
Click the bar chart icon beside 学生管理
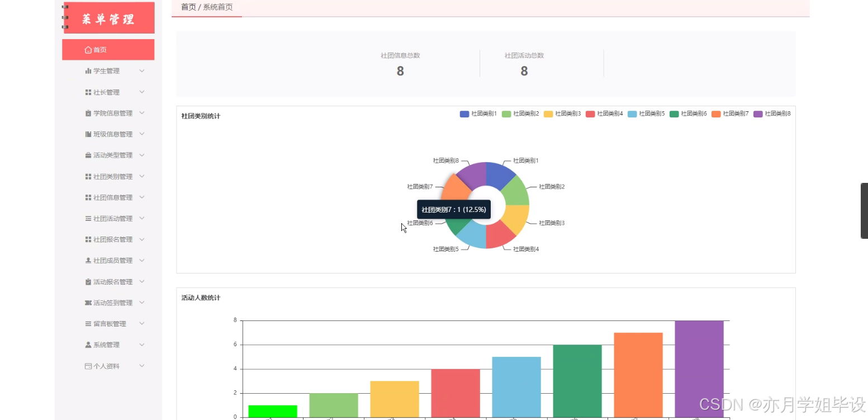88,71
